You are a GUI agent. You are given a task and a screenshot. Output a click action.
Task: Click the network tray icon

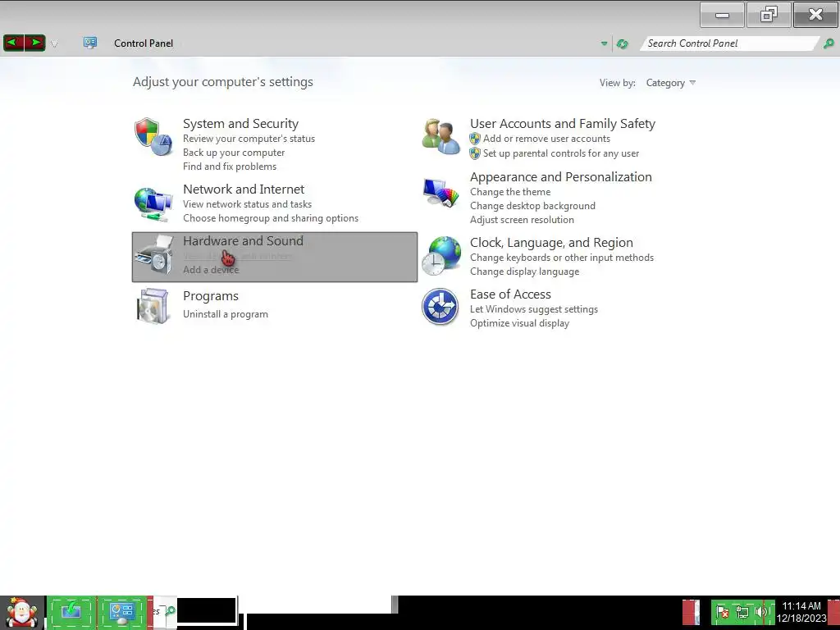(742, 612)
